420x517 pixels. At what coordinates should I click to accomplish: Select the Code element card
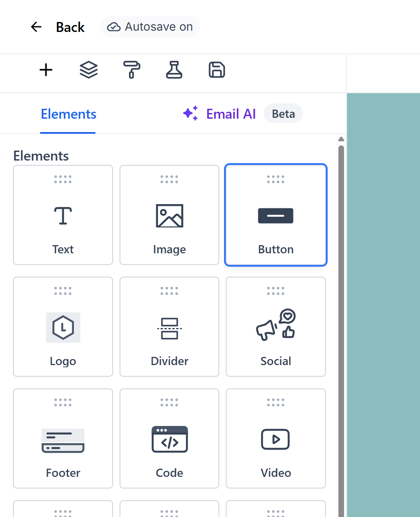(169, 438)
